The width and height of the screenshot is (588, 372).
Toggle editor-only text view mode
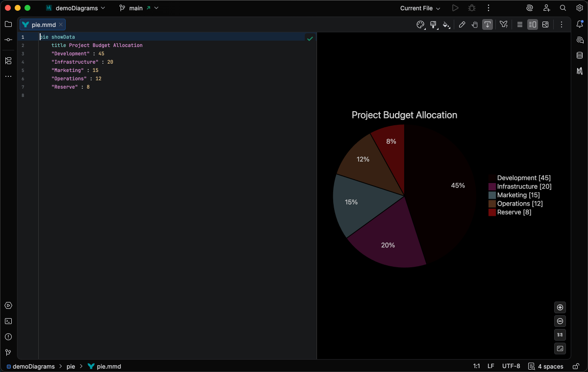pos(519,24)
